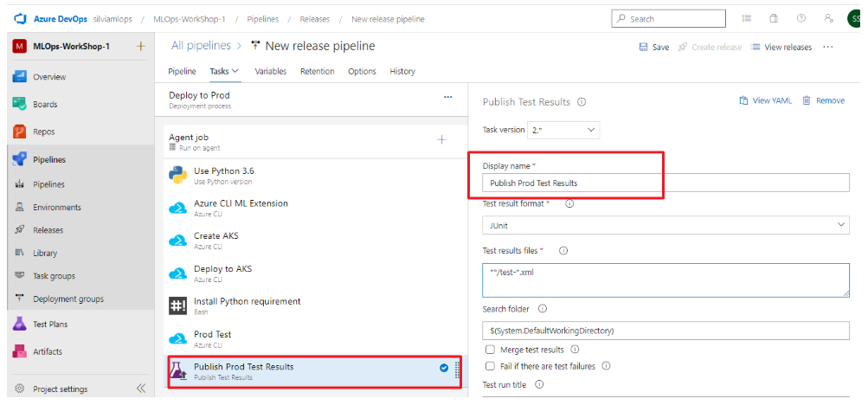The width and height of the screenshot is (868, 405).
Task: Enable Merge test results checkbox
Action: tap(491, 350)
